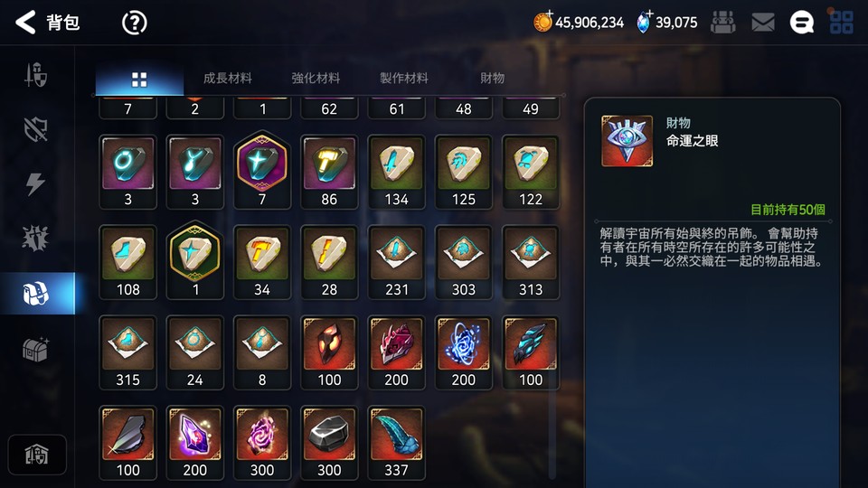Open the warehouse building button at bottom left

(37, 455)
